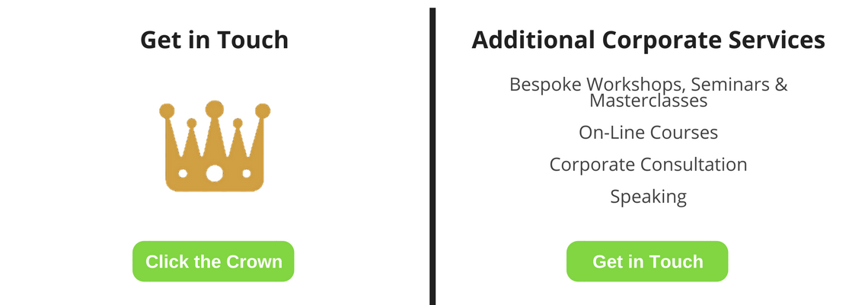
Task: Click the small ball right of crown center
Action: pos(238,123)
